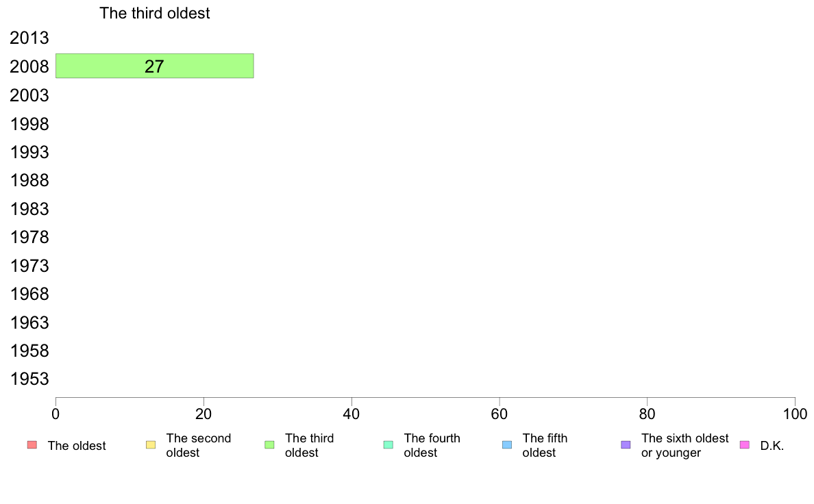Click the red 'The oldest' legend swatch
This screenshot has width=814, height=504.
click(32, 445)
